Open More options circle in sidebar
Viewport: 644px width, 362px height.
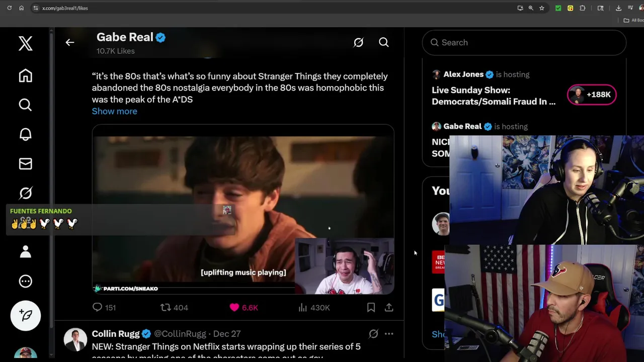(26, 282)
